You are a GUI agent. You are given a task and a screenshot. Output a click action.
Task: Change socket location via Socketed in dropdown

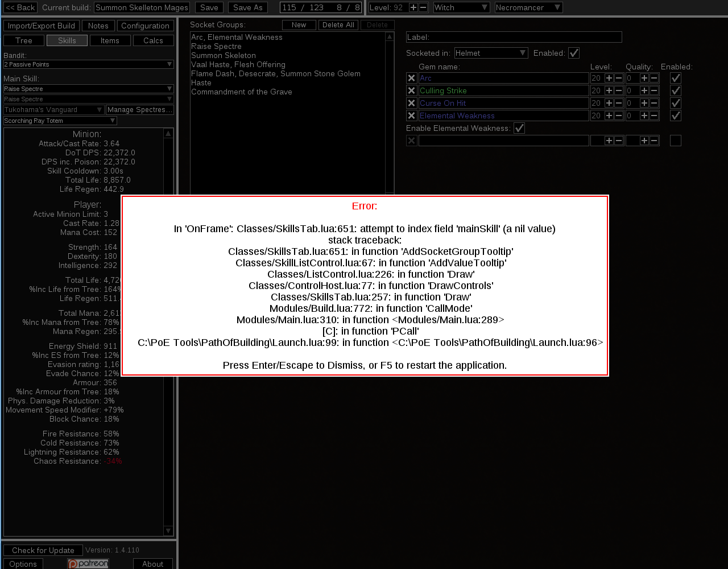491,52
